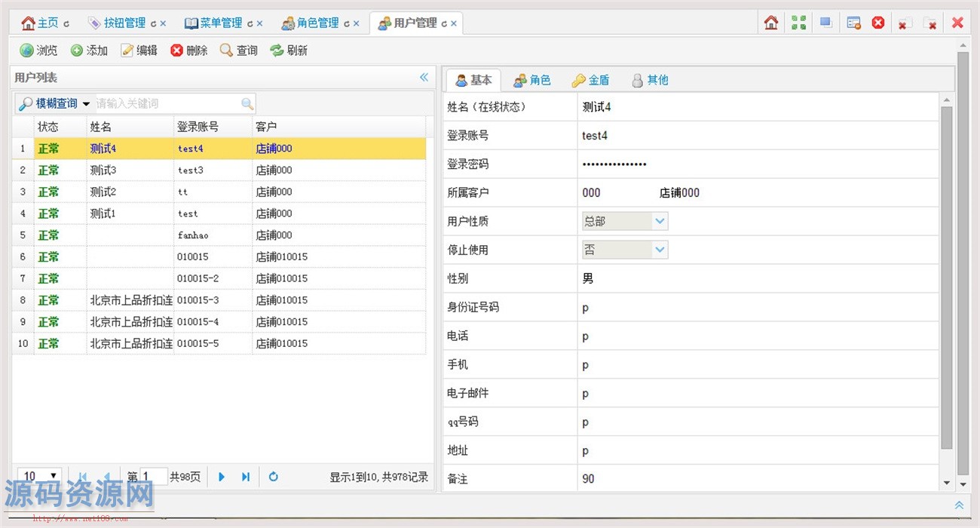Viewport: 980px width, 528px height.
Task: Jump to last page of user list
Action: tap(246, 477)
